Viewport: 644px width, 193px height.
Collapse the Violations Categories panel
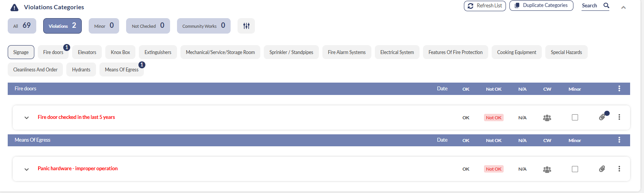623,7
